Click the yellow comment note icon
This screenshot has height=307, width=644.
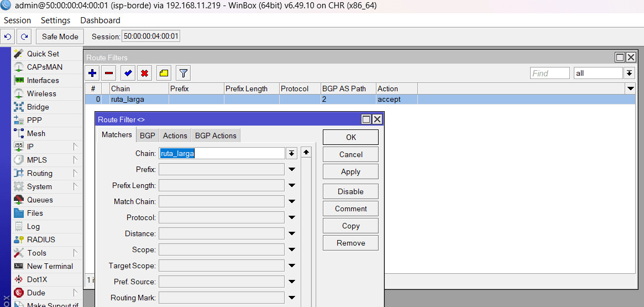[x=164, y=74]
